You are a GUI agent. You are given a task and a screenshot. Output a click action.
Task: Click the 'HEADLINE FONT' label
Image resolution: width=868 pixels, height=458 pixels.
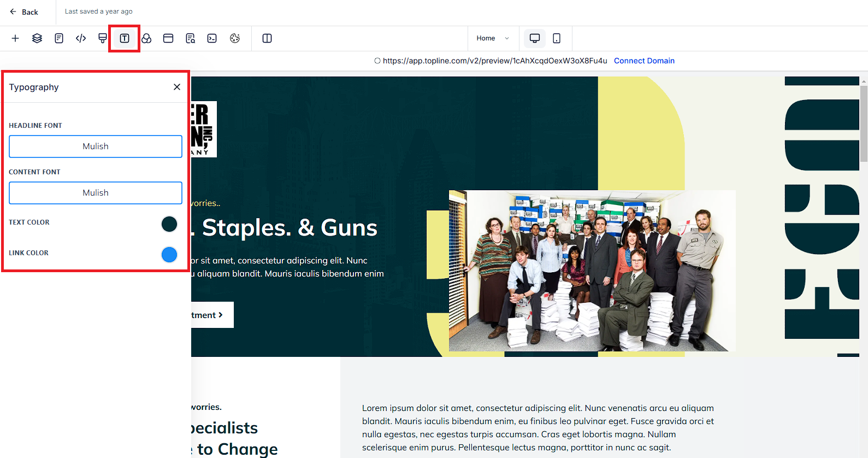(x=36, y=126)
